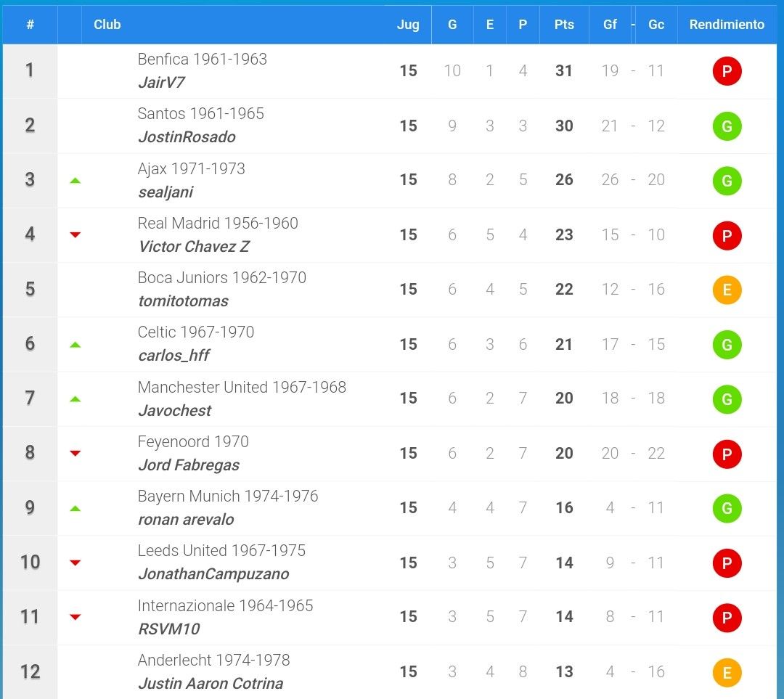Open Manchester United 1967-1968 club link
Viewport: 784px width, 699px height.
[242, 387]
